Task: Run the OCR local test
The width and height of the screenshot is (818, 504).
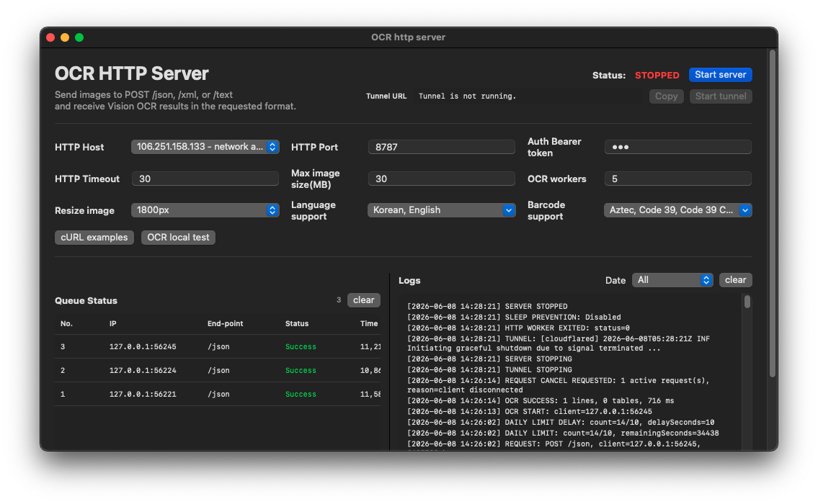Action: (x=178, y=237)
